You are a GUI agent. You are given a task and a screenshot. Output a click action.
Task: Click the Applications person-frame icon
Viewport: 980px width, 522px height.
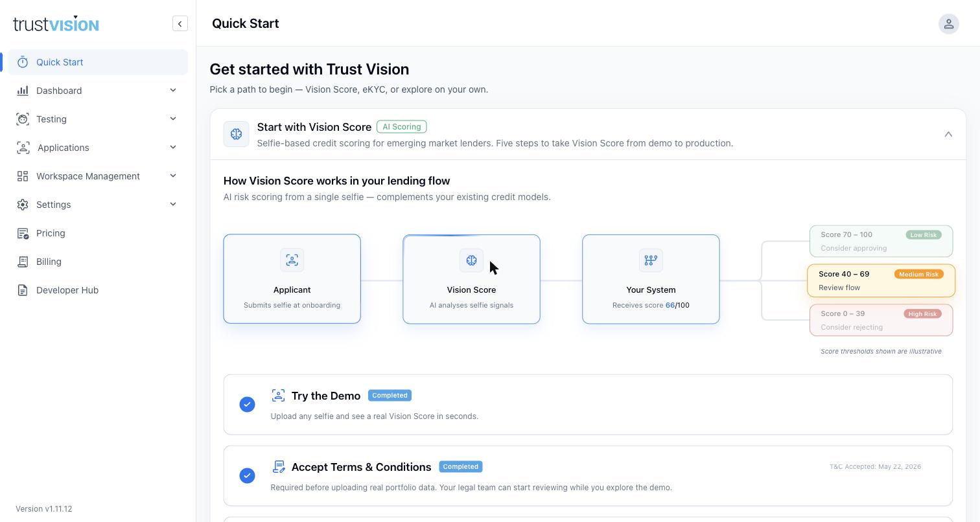23,148
